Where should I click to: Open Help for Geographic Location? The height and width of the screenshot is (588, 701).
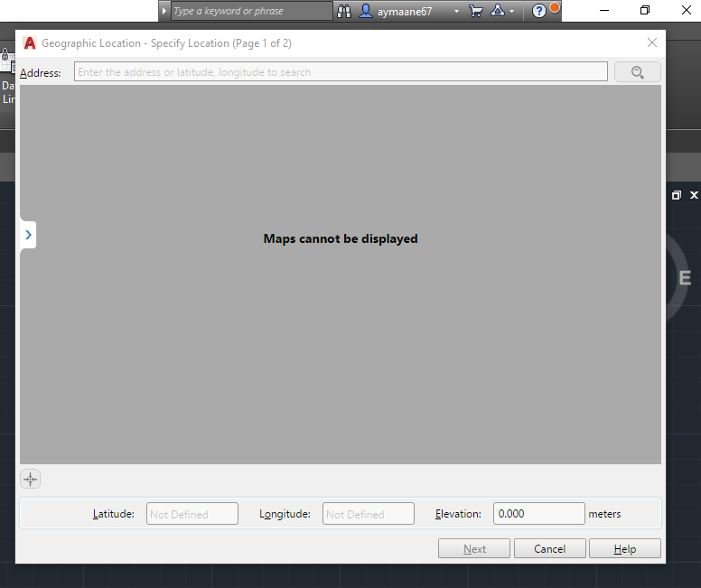tap(625, 548)
